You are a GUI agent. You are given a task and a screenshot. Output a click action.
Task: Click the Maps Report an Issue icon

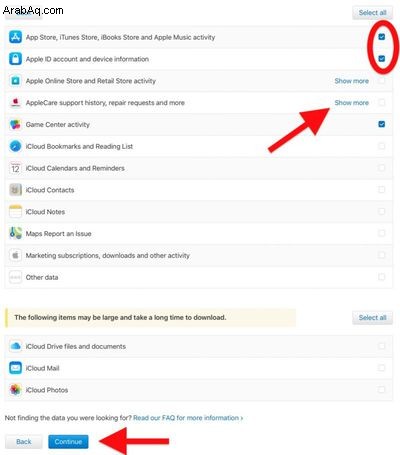[x=15, y=233]
